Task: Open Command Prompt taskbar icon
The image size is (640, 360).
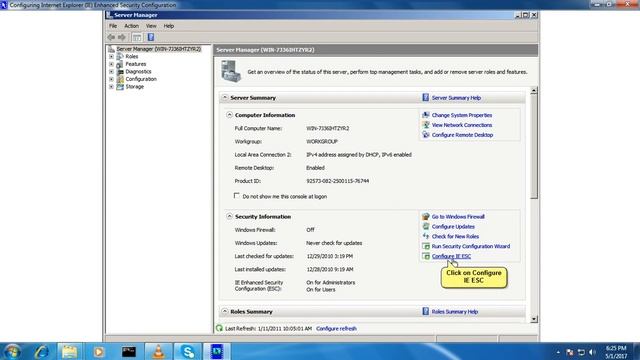Action: click(129, 351)
